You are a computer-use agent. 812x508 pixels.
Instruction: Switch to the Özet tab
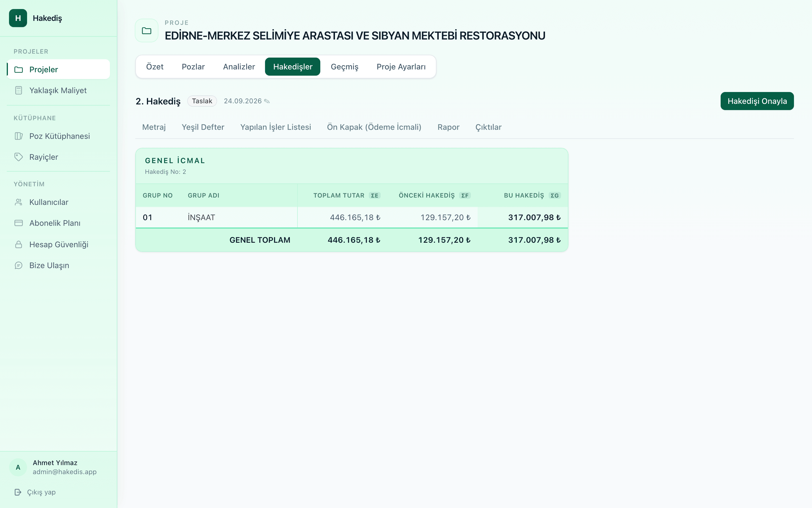pos(155,67)
